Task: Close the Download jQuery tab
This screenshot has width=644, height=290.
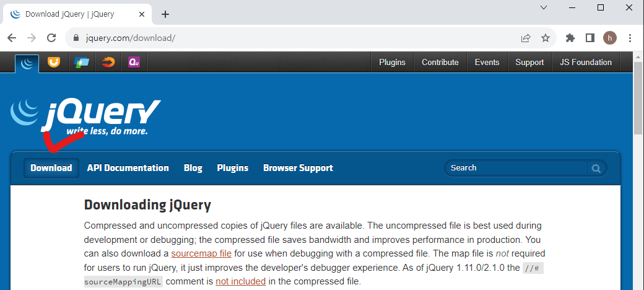Action: pyautogui.click(x=142, y=14)
